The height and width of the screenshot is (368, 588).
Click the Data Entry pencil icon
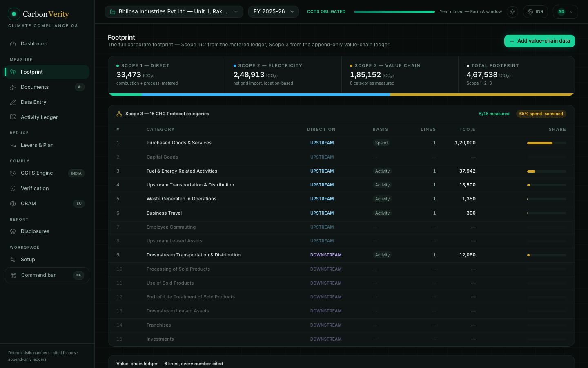[13, 102]
